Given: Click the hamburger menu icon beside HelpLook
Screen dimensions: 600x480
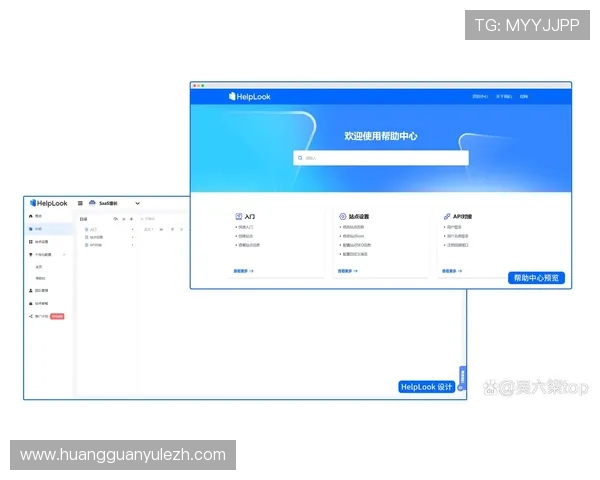Looking at the screenshot, I should click(x=80, y=204).
